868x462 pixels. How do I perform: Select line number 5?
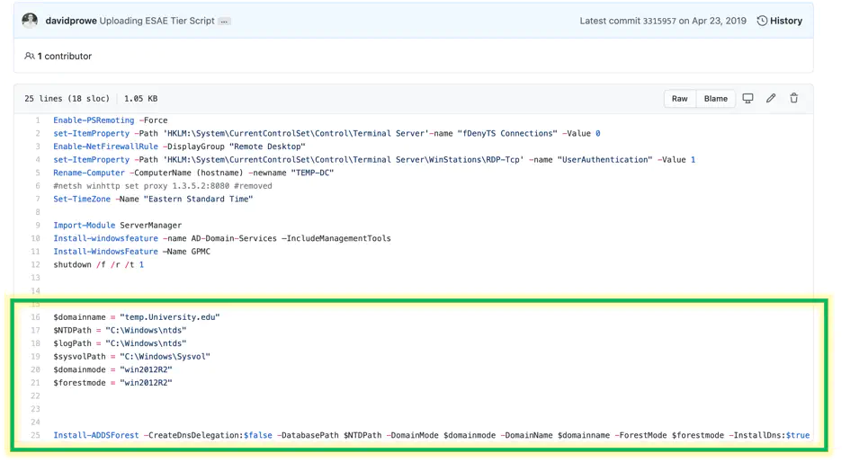[38, 173]
